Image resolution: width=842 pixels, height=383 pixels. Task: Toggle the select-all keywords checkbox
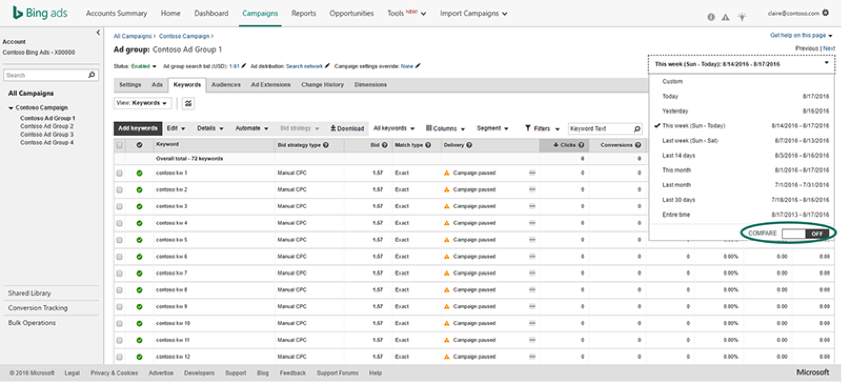(119, 145)
